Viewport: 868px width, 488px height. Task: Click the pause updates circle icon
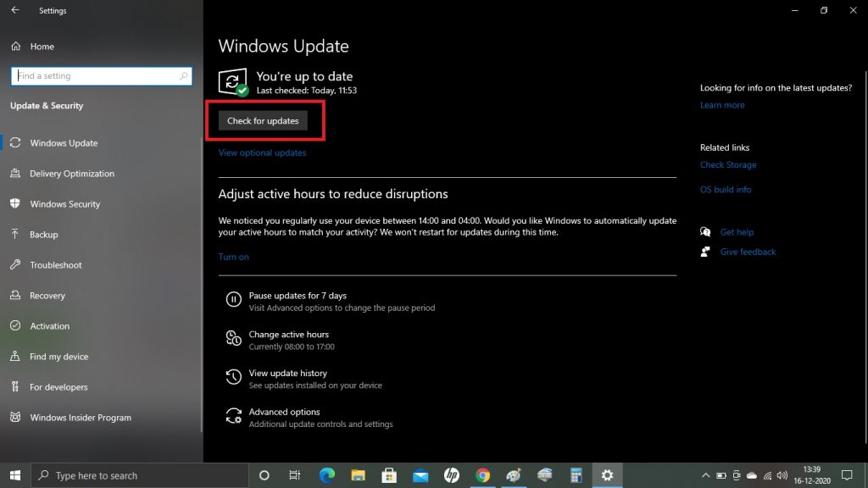click(x=234, y=299)
